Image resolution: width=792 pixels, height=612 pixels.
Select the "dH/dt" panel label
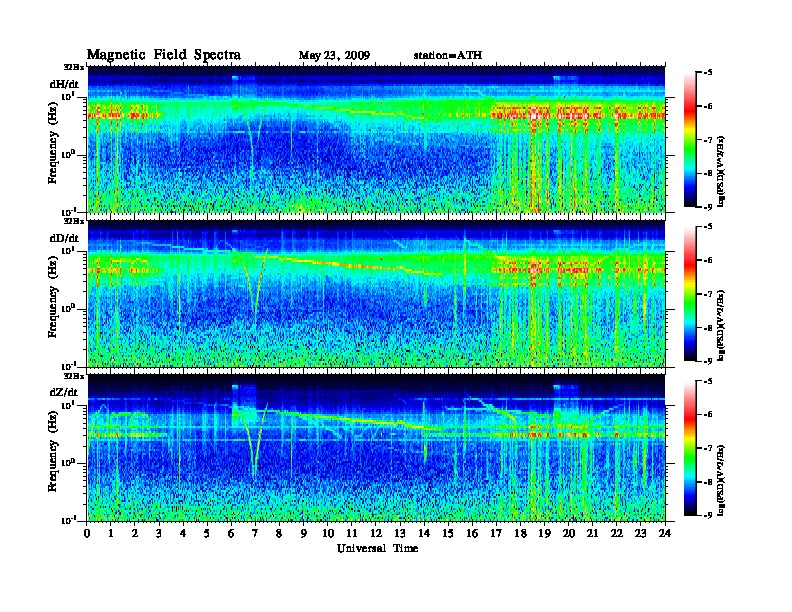(x=64, y=84)
